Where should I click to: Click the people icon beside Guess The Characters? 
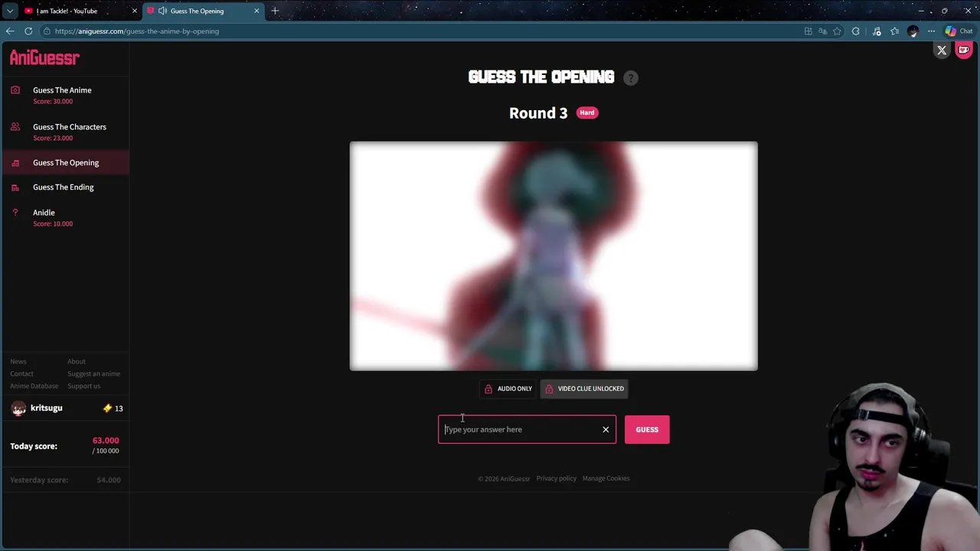click(x=15, y=127)
